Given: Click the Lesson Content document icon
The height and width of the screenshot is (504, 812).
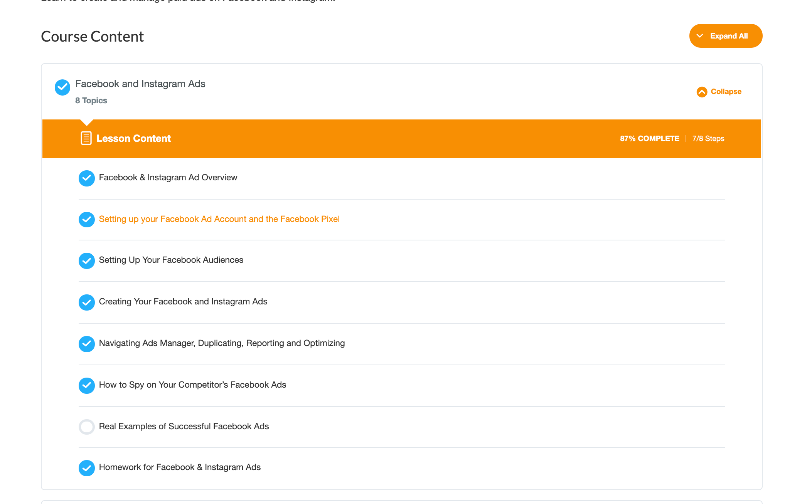Looking at the screenshot, I should 86,138.
